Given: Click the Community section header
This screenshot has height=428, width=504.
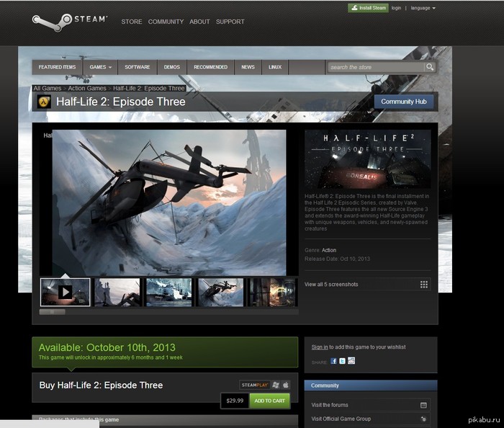Looking at the screenshot, I should pos(371,385).
